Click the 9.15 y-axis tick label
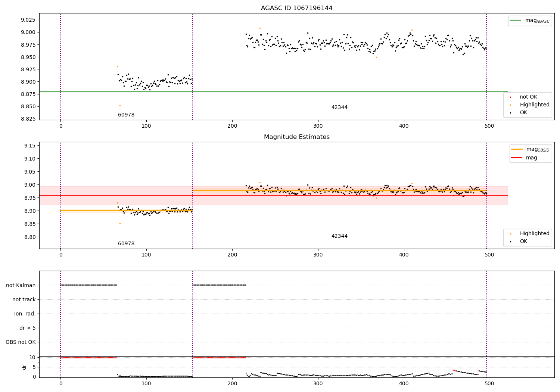 click(x=29, y=146)
